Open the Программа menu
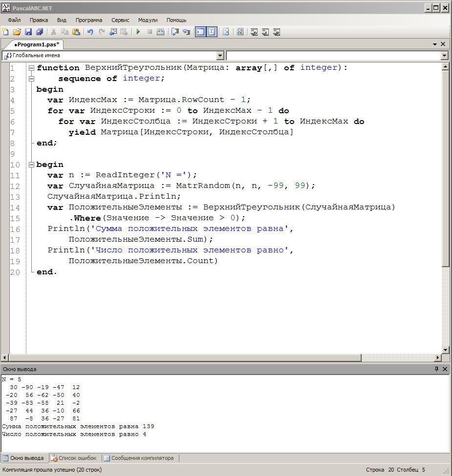Image resolution: width=452 pixels, height=476 pixels. tap(89, 20)
